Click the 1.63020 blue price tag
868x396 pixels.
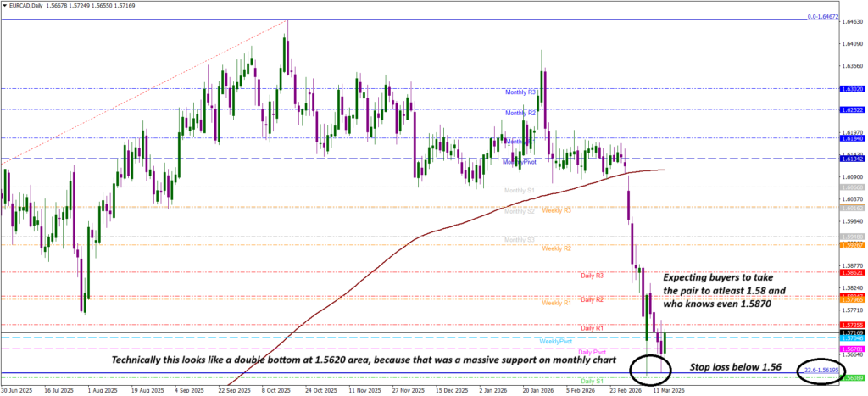pos(851,88)
